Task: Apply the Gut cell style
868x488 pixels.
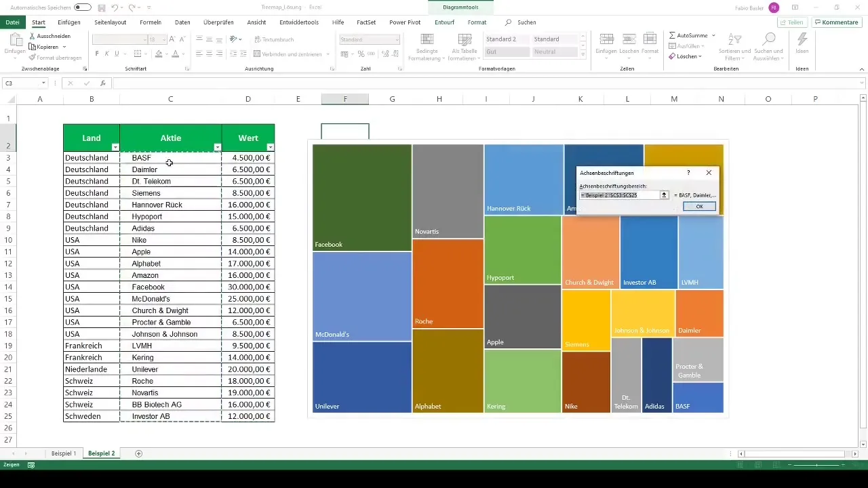Action: (x=507, y=52)
